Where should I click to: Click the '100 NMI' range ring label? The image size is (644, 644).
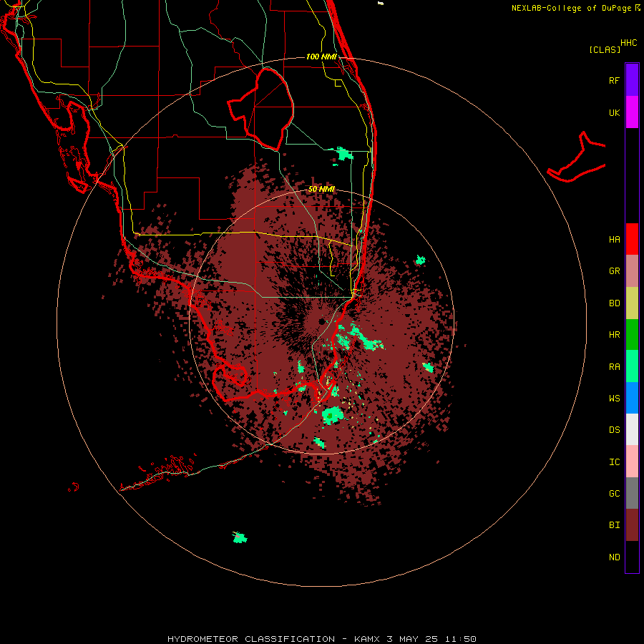321,57
